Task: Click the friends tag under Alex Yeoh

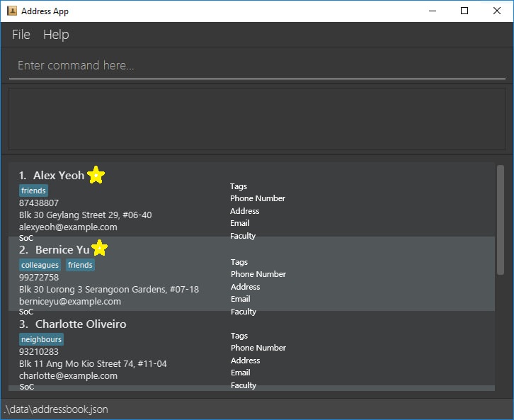Action: [x=33, y=191]
